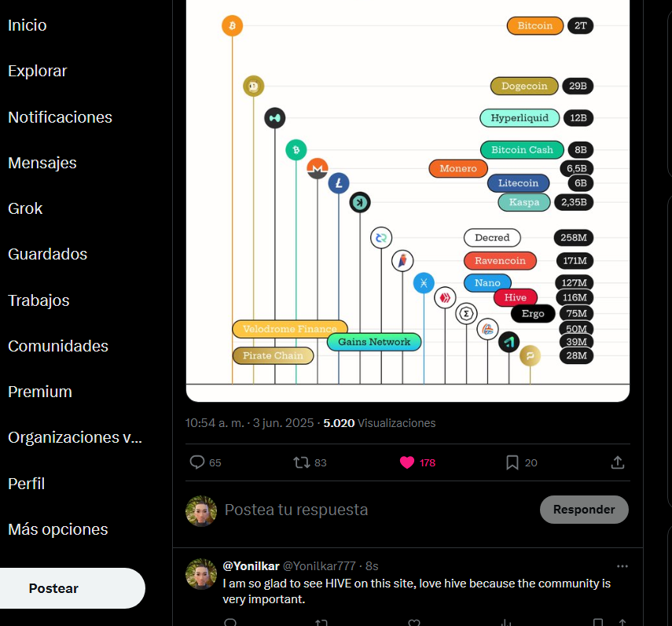Screen dimensions: 672x626
Task: Click Yonilkar's avatar next to the reply
Action: [201, 574]
